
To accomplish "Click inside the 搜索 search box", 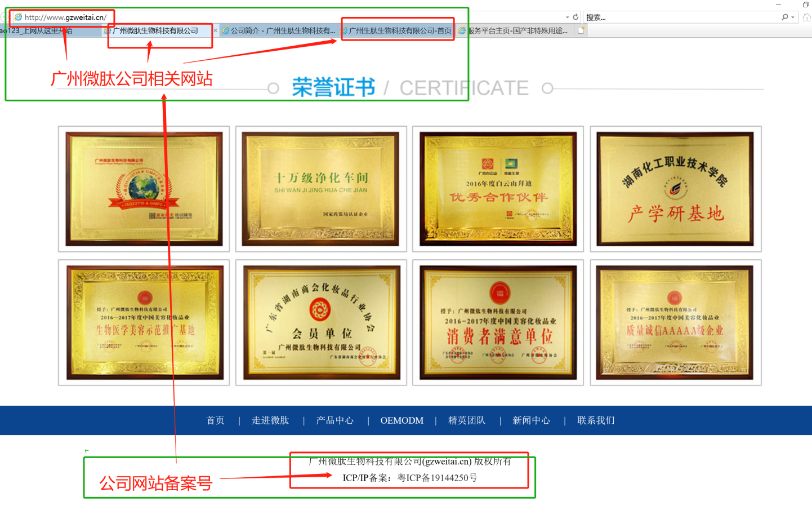I will coord(648,17).
